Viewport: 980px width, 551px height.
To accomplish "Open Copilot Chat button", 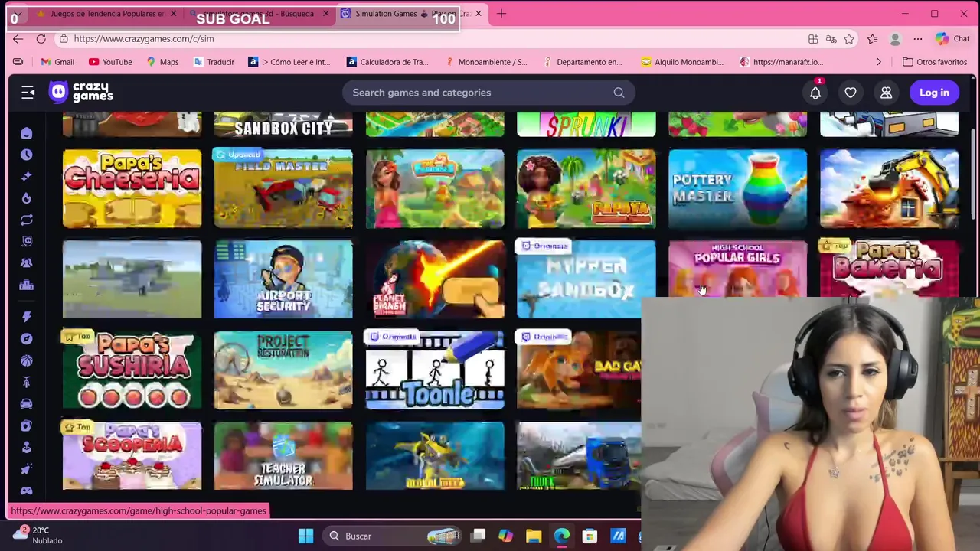I will (x=953, y=39).
